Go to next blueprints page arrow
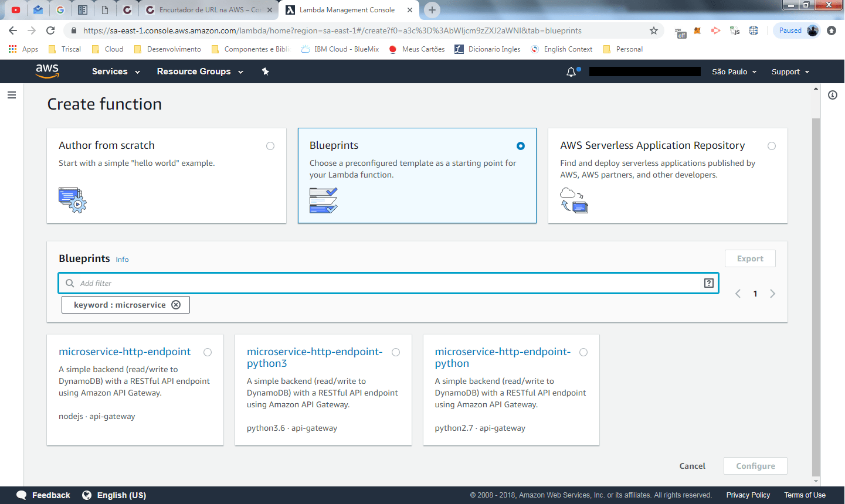845x504 pixels. pos(772,294)
